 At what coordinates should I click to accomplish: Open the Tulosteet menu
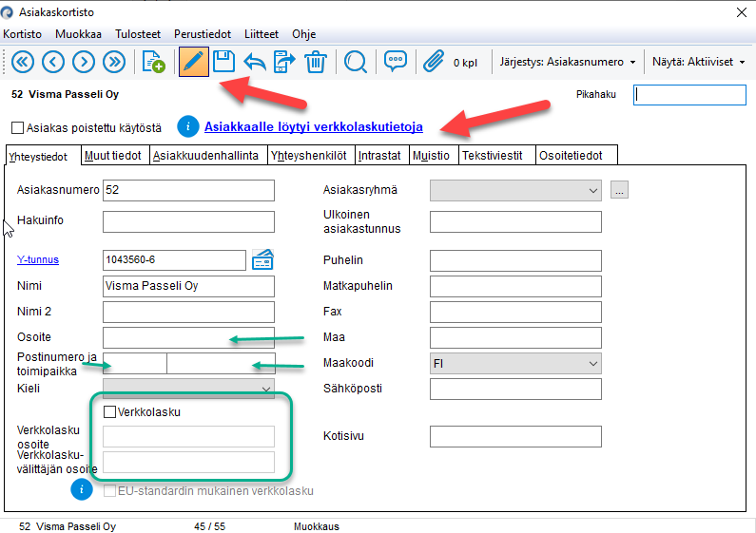138,34
